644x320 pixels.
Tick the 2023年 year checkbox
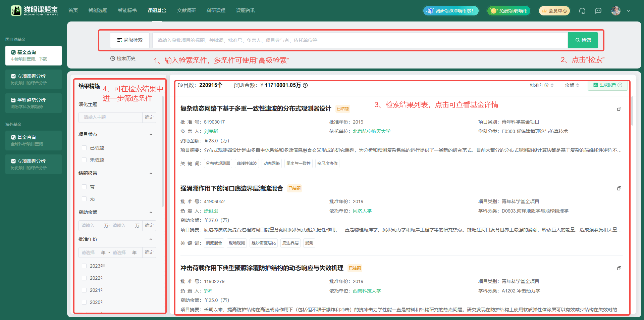(x=84, y=266)
